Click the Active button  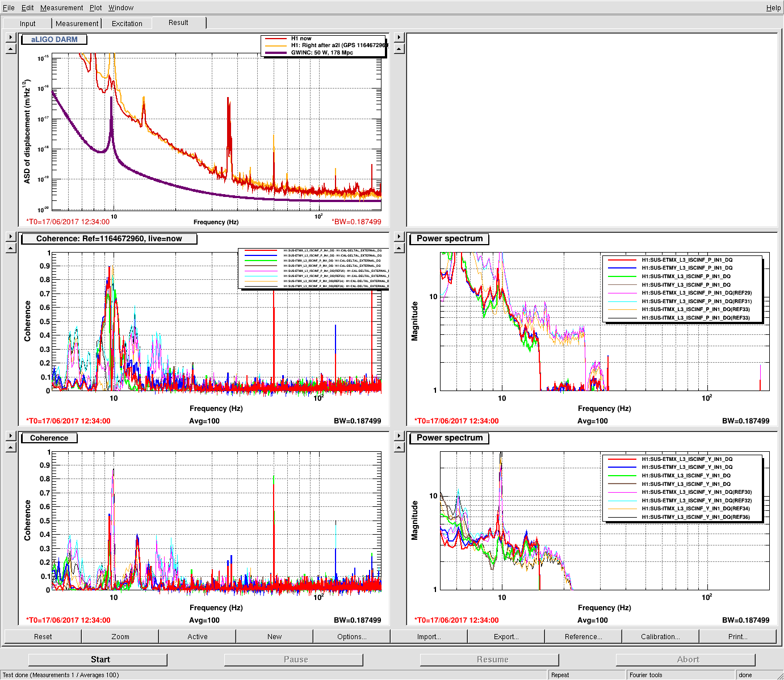(198, 636)
